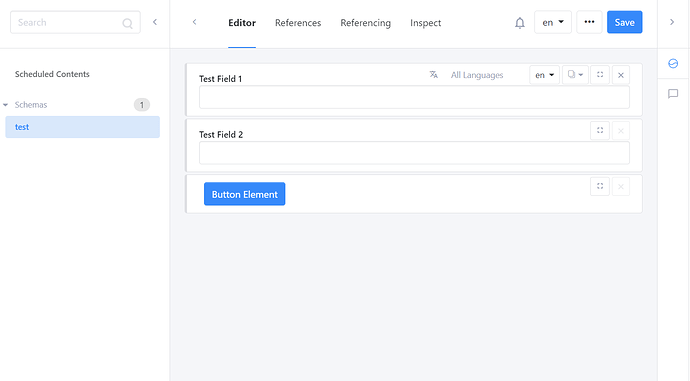Collapse the left sidebar with chevron
The image size is (690, 381).
click(x=155, y=22)
